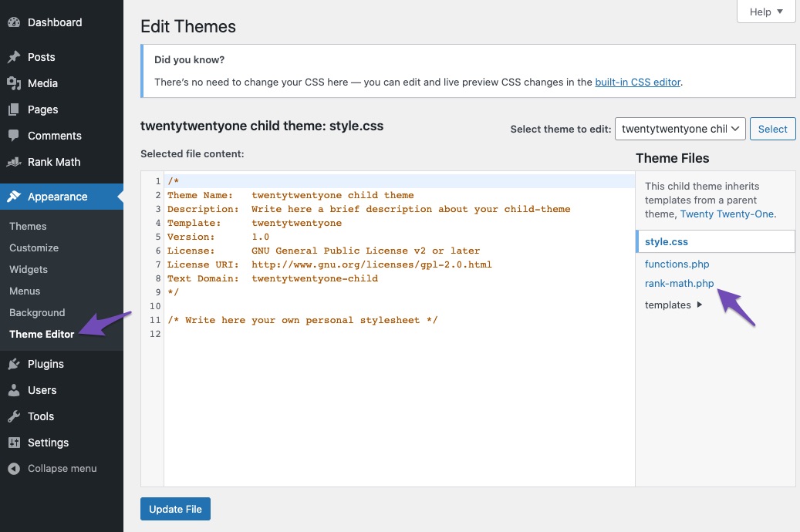Click the Appearance paintbrush icon
800x532 pixels.
coord(14,197)
